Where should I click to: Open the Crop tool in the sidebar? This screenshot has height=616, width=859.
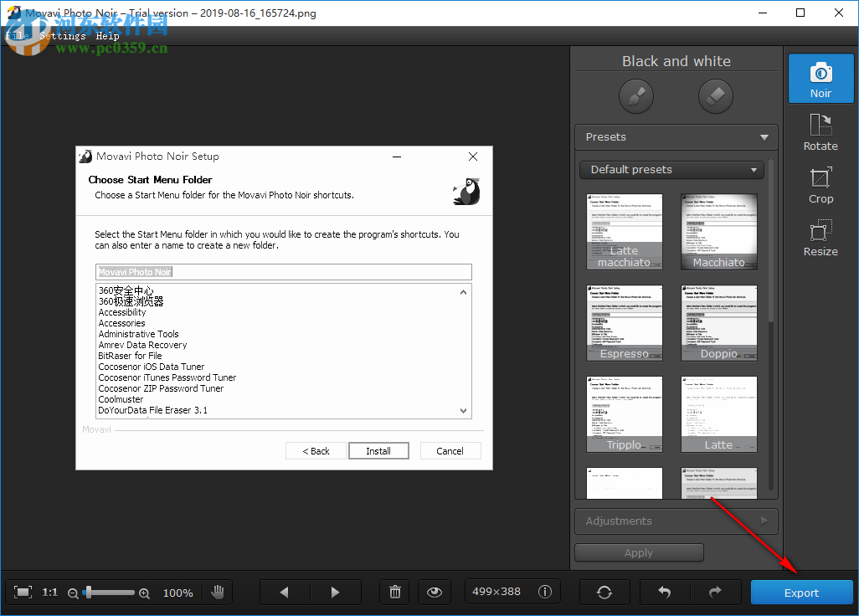(x=820, y=186)
